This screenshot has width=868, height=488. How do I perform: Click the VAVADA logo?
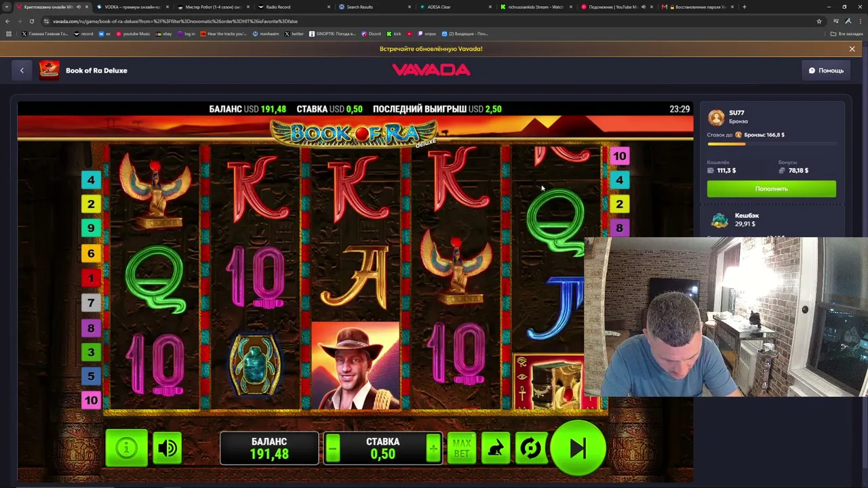(431, 70)
